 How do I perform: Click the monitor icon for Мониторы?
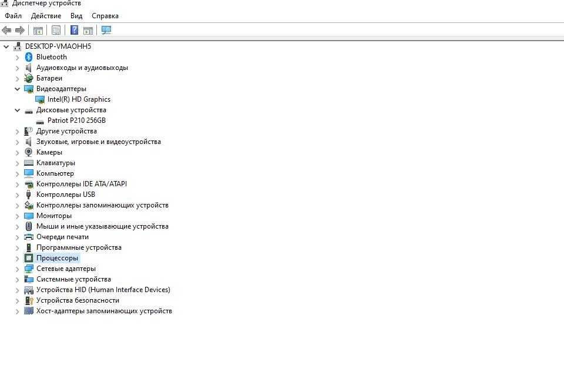(29, 216)
